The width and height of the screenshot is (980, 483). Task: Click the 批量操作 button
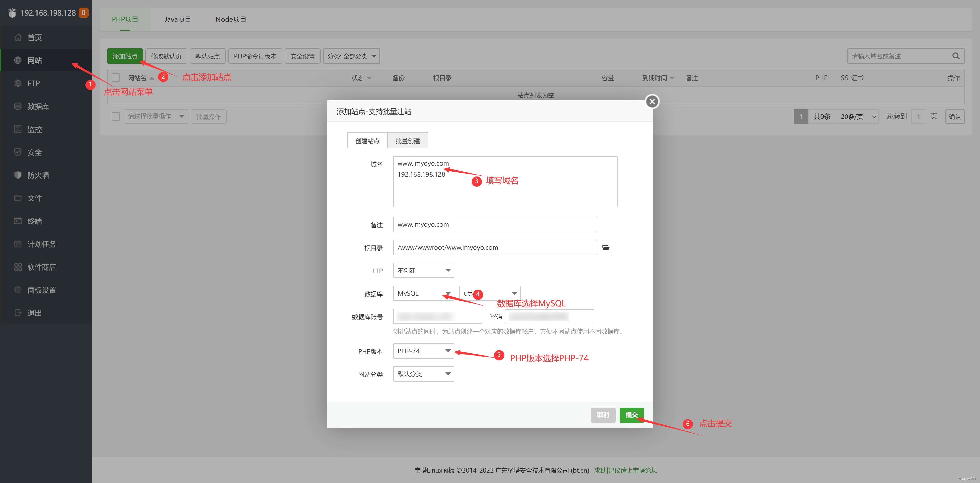(209, 116)
